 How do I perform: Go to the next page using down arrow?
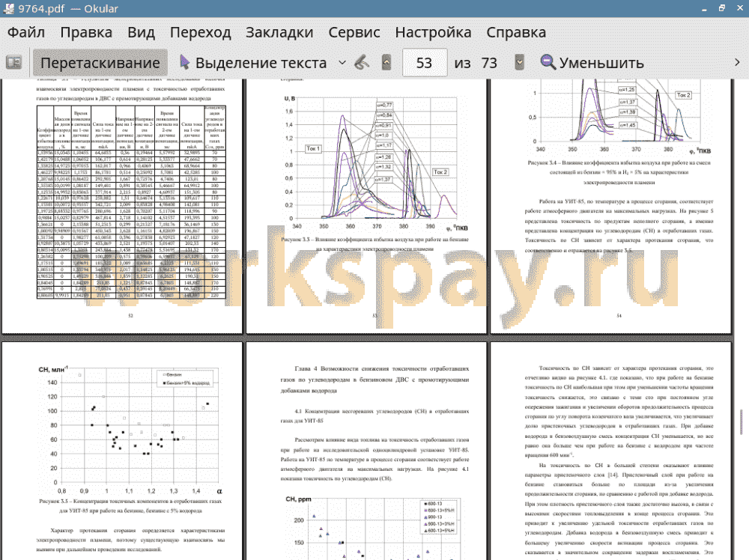pos(519,63)
